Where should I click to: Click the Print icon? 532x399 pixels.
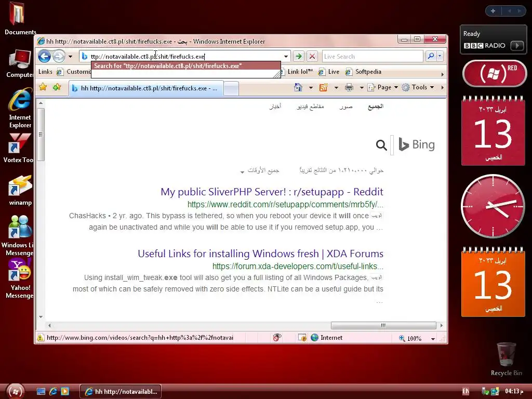[x=349, y=87]
